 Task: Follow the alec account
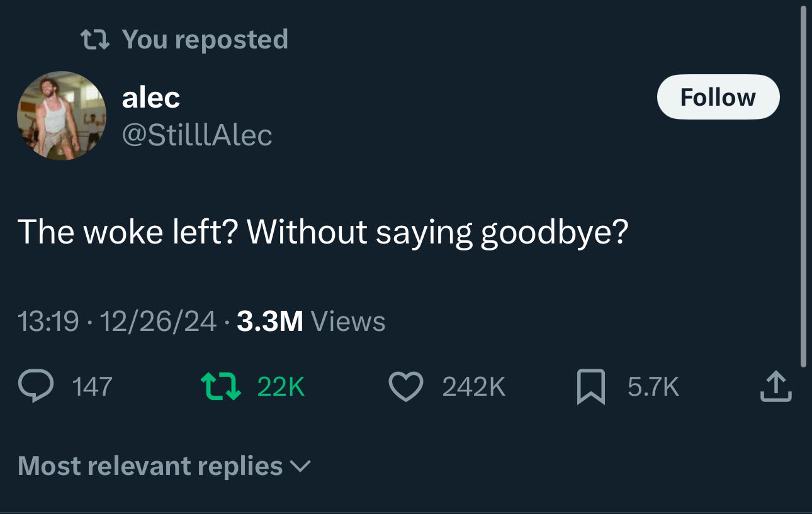click(718, 97)
